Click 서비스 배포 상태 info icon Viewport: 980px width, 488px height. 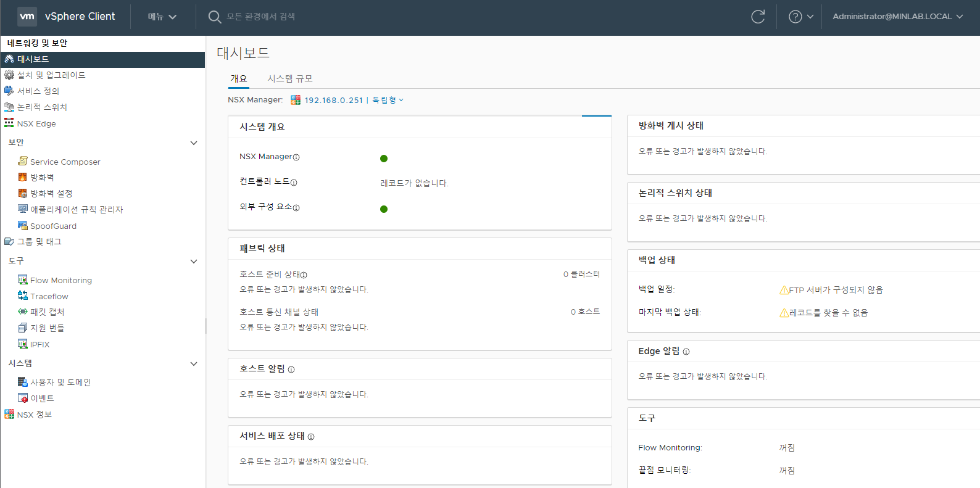(x=311, y=437)
